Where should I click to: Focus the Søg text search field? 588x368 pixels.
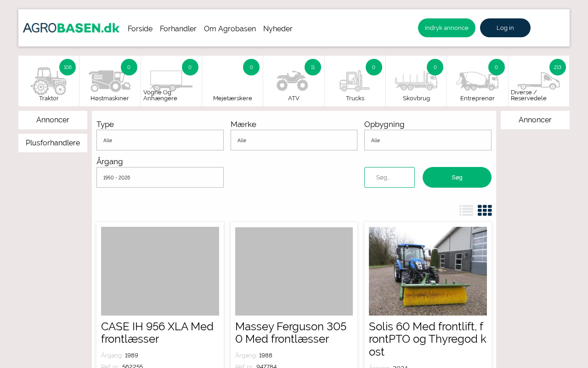point(390,178)
